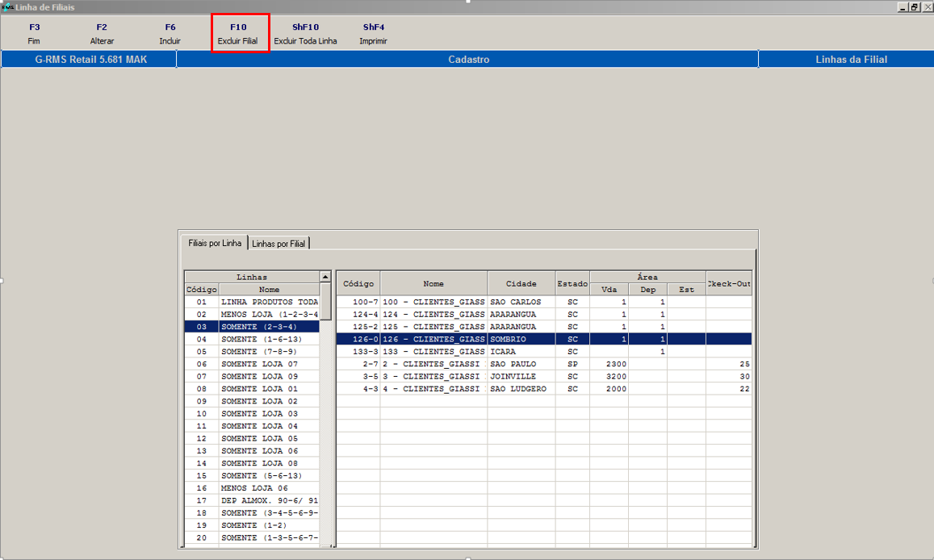Select line 15 SOMENTE (5-6-13)
934x560 pixels.
(x=252, y=475)
